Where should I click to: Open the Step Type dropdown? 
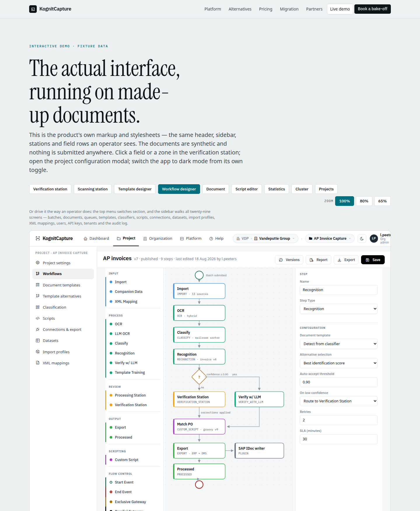[339, 309]
